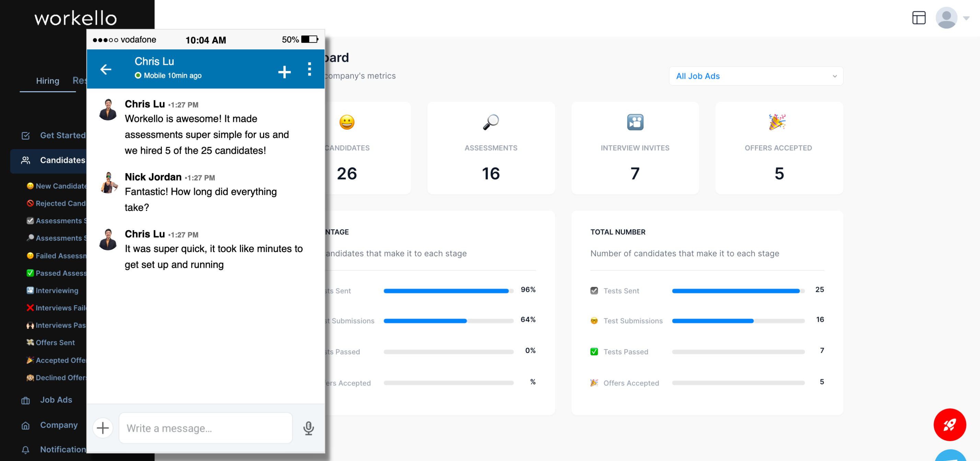The height and width of the screenshot is (461, 980).
Task: Open the Get Started menu item
Action: pos(63,135)
